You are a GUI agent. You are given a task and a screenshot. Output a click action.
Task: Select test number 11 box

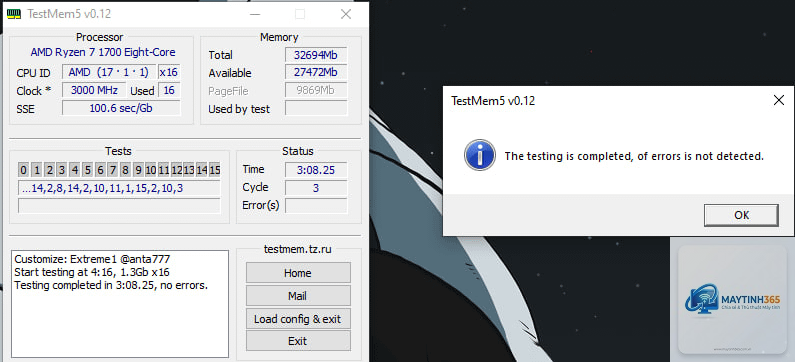[163, 169]
